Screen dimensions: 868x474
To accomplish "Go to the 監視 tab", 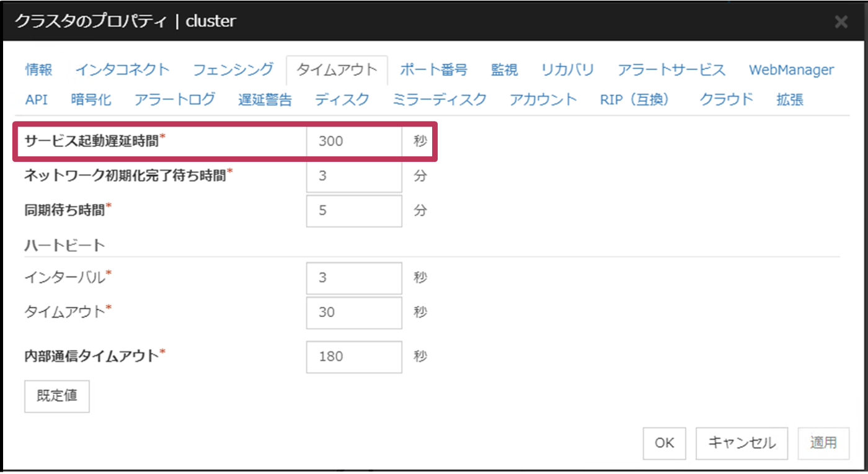I will tap(504, 69).
